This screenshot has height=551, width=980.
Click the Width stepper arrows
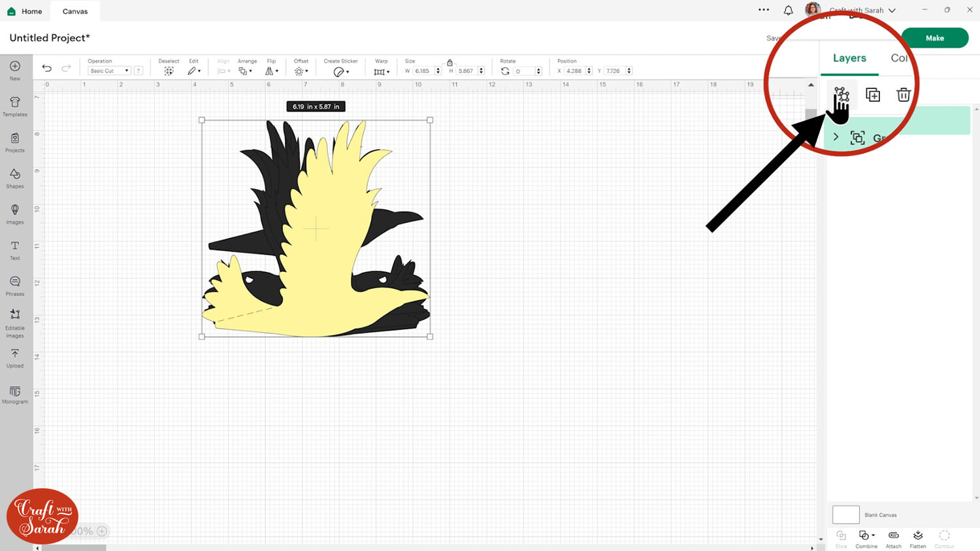438,71
